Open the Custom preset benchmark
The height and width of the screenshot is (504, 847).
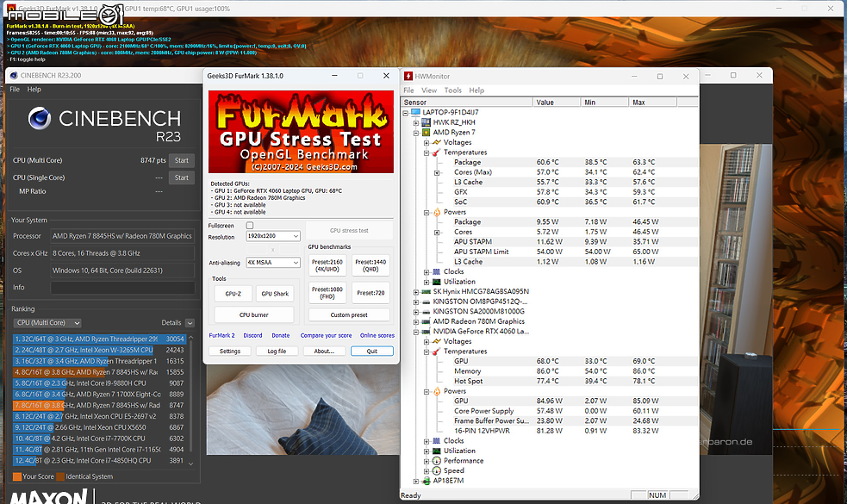point(349,314)
